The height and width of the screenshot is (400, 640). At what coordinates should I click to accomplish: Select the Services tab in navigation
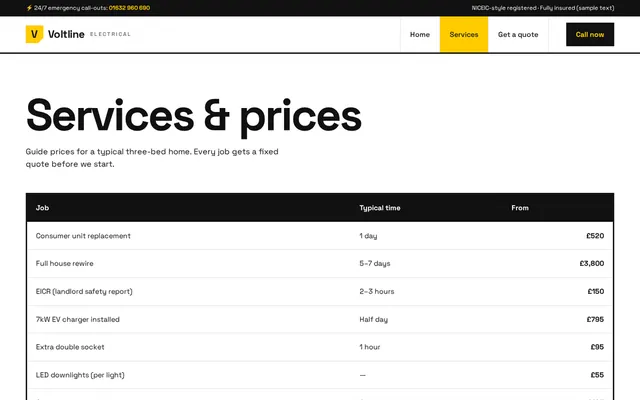pyautogui.click(x=464, y=35)
